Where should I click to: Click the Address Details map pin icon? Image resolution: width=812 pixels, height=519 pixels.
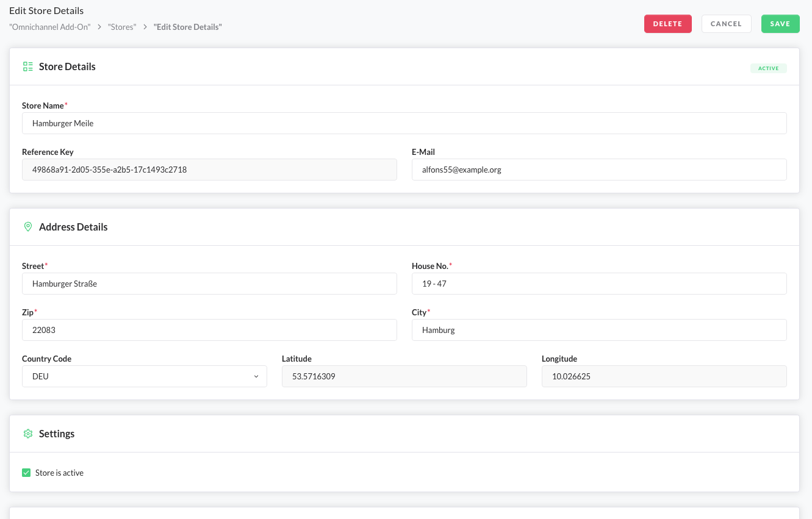tap(27, 227)
